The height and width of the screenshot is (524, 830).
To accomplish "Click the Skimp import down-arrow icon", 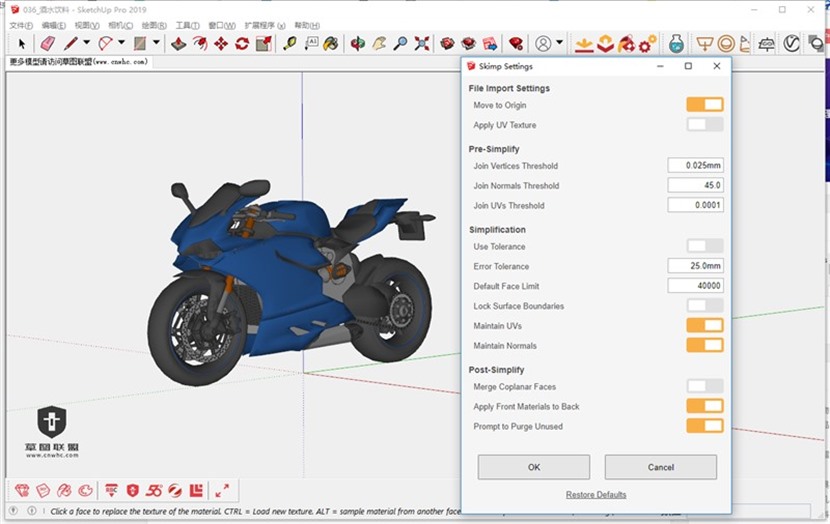I will click(584, 44).
